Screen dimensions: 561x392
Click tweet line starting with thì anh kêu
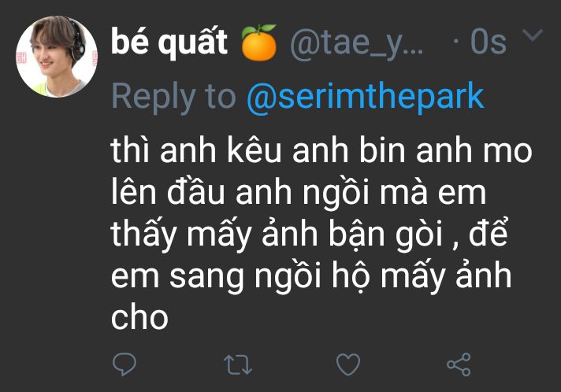coord(321,150)
